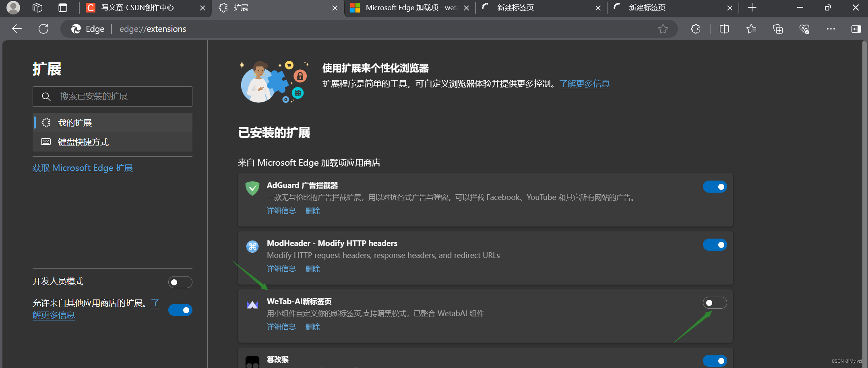
Task: Click 删除 for AdGuard extension
Action: click(x=313, y=210)
